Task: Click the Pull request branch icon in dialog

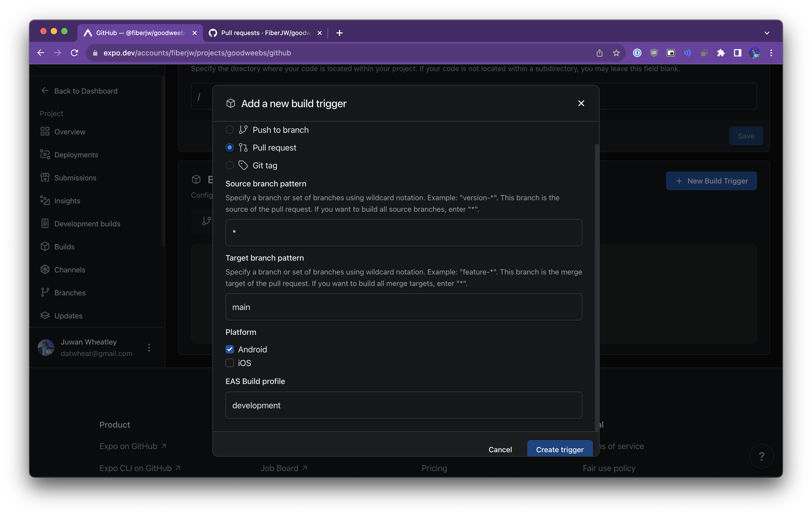Action: tap(243, 148)
